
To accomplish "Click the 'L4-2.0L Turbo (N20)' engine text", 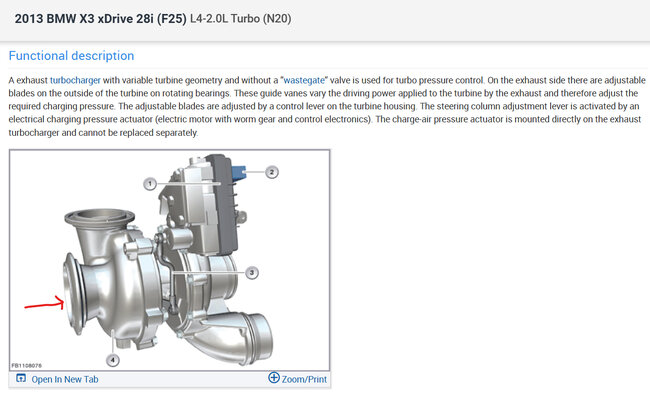I will pos(240,19).
